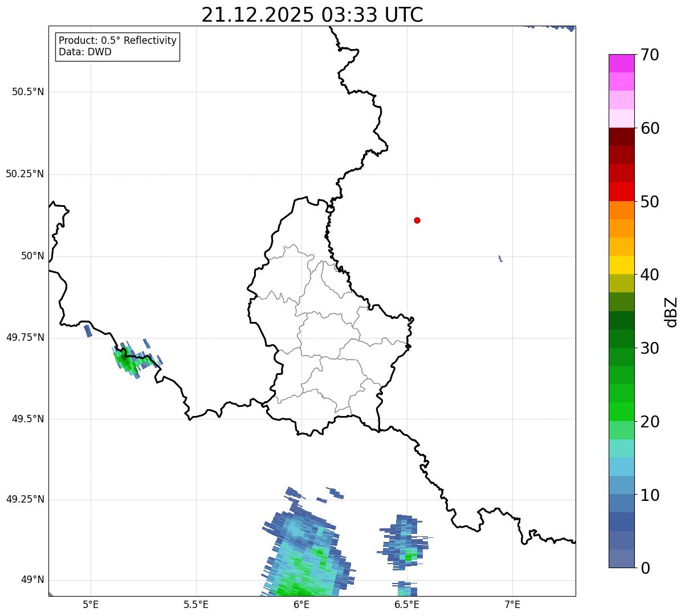Click the 49.5°N latitude label
The height and width of the screenshot is (616, 685).
[28, 419]
